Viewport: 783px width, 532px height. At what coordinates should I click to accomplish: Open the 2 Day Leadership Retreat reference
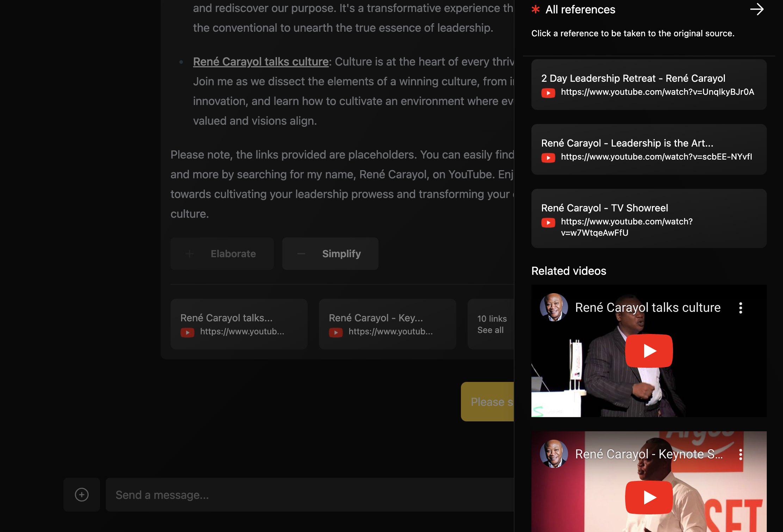(x=649, y=85)
